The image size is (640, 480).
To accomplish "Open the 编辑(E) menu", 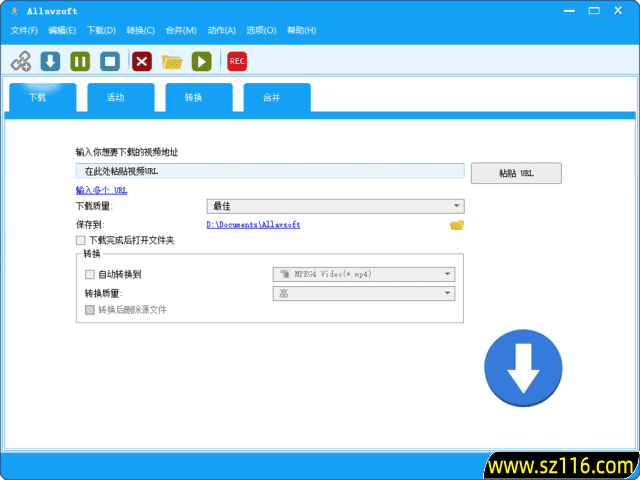I will 62,31.
